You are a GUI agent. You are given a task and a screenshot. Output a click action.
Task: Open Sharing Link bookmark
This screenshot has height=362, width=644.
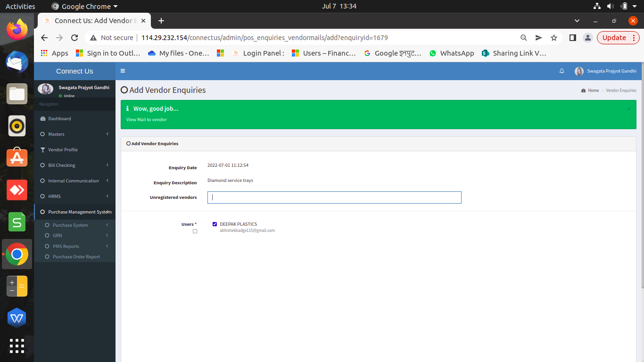click(x=514, y=53)
